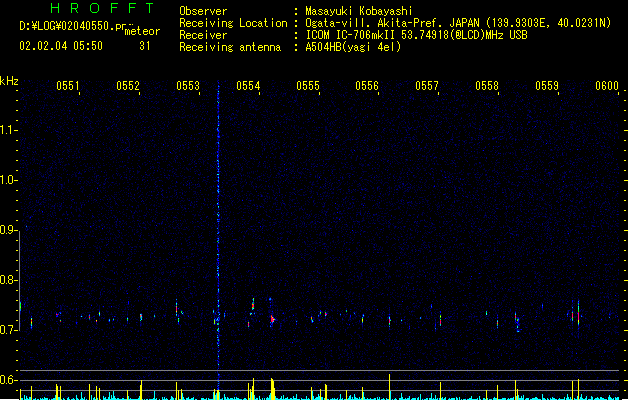Click the 0.6 kHz axis label
This screenshot has width=629, height=400.
click(x=8, y=380)
